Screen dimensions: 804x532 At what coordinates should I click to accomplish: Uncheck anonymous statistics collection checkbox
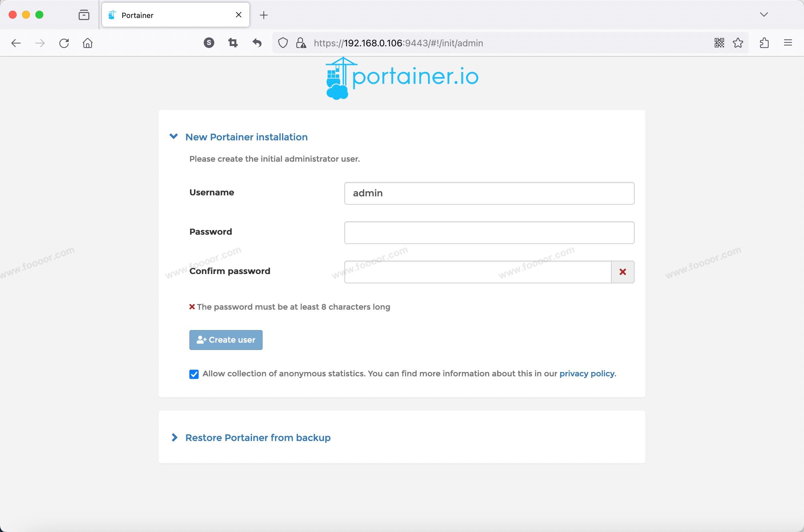coord(194,374)
